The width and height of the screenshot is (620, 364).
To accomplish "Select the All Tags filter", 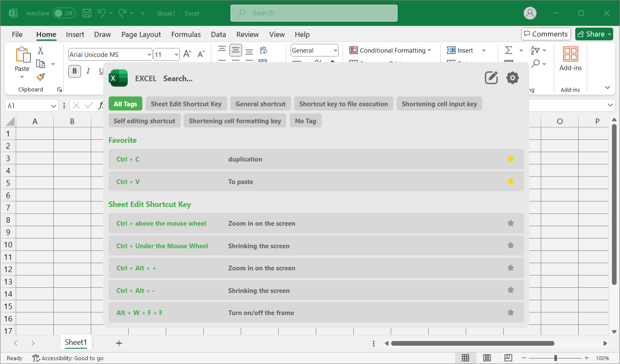I will (125, 104).
